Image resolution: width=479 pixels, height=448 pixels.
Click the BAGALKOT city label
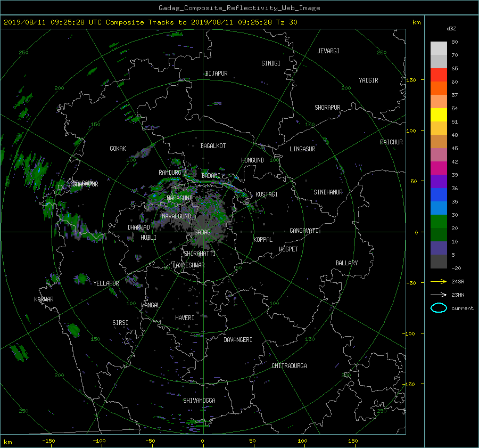(x=213, y=146)
